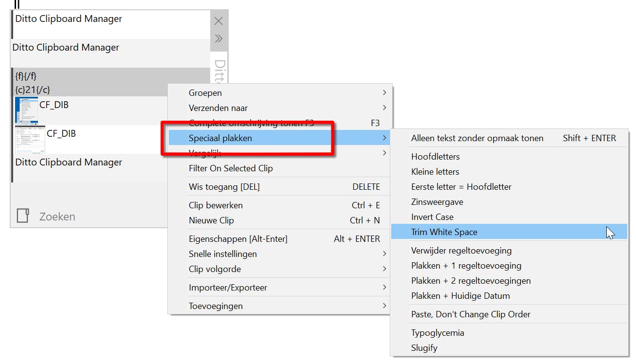Screen dimensions: 636x364
Task: Choose Invert Case from submenu
Action: pyautogui.click(x=432, y=217)
